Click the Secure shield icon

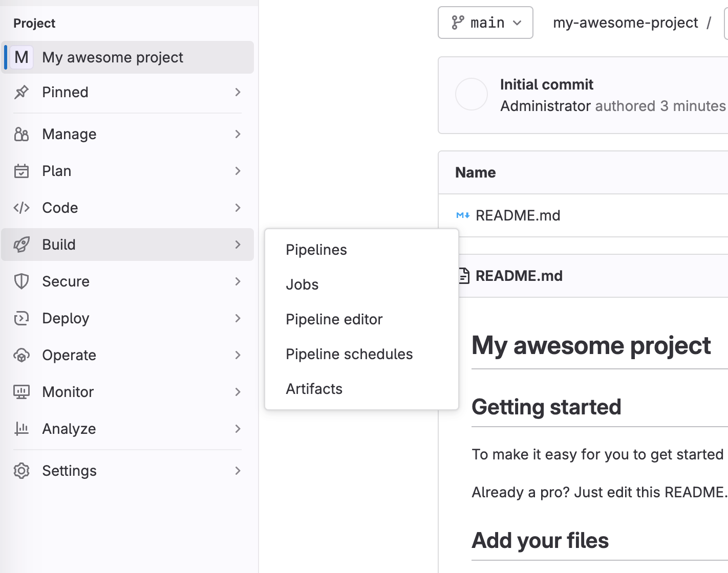point(22,281)
